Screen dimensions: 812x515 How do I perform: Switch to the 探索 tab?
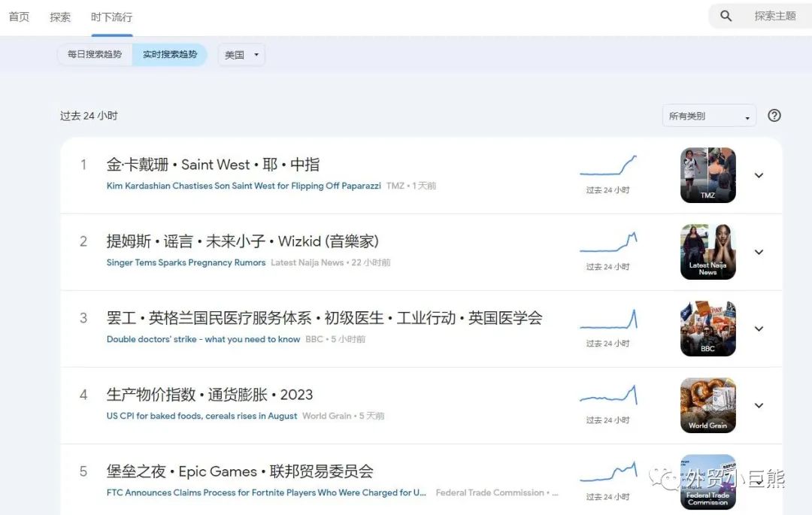[x=59, y=16]
